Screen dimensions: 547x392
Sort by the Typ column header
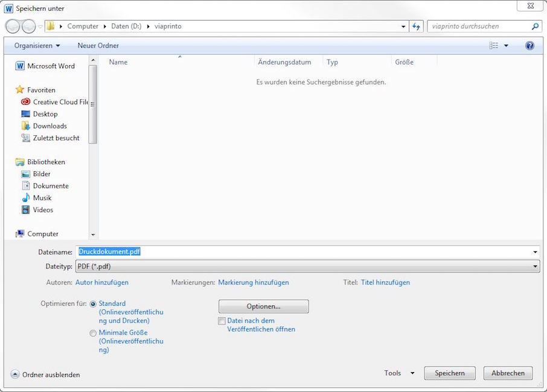click(357, 62)
